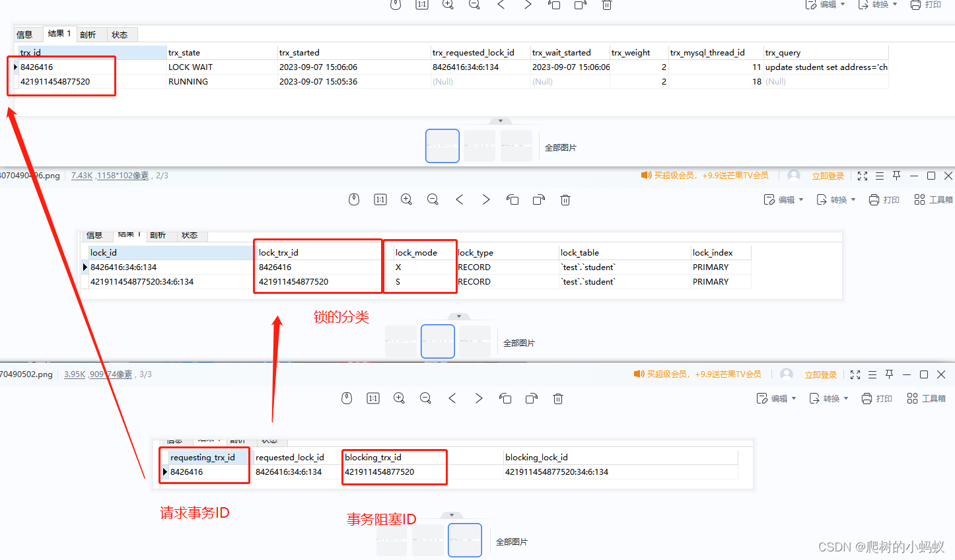Pin the 2/3 viewer window on top

(897, 176)
